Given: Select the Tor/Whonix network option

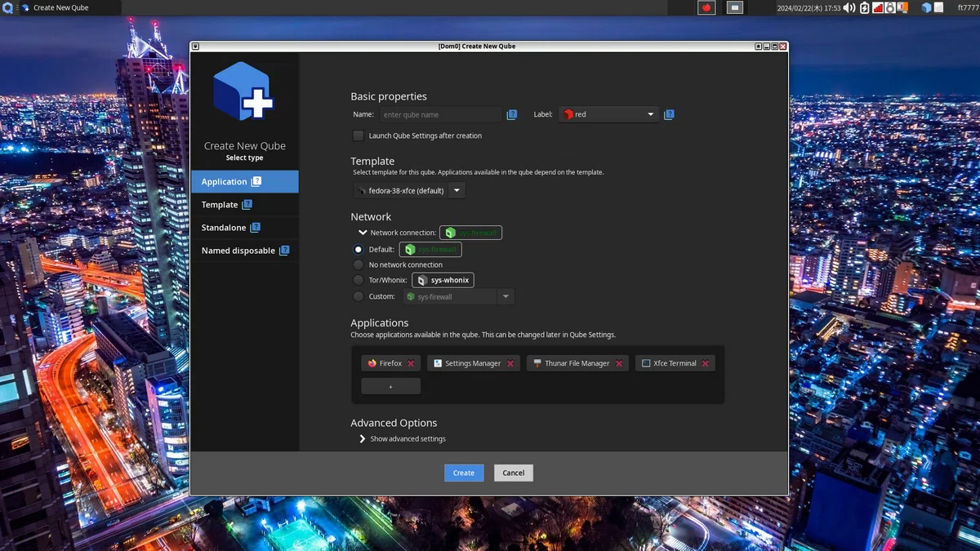Looking at the screenshot, I should click(x=359, y=280).
